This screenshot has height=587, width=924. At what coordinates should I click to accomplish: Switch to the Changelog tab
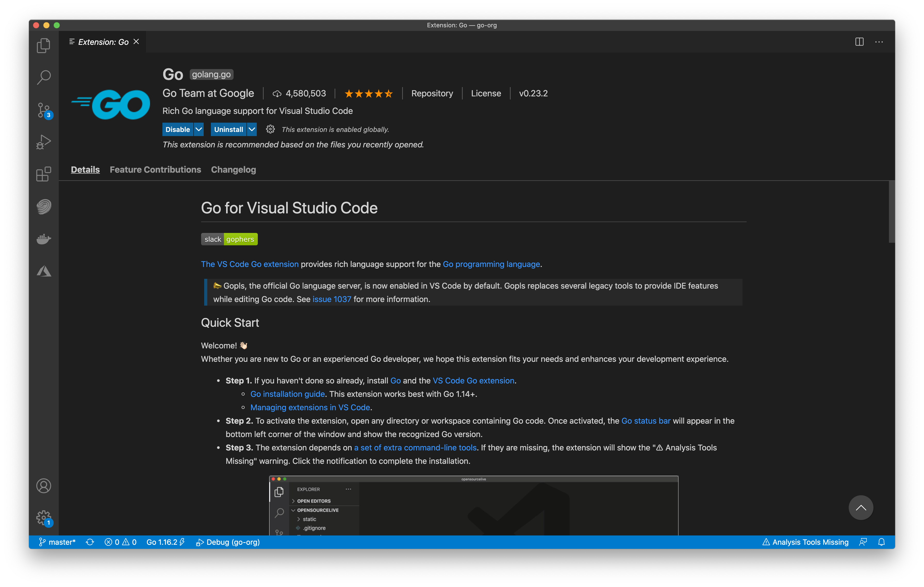point(233,170)
